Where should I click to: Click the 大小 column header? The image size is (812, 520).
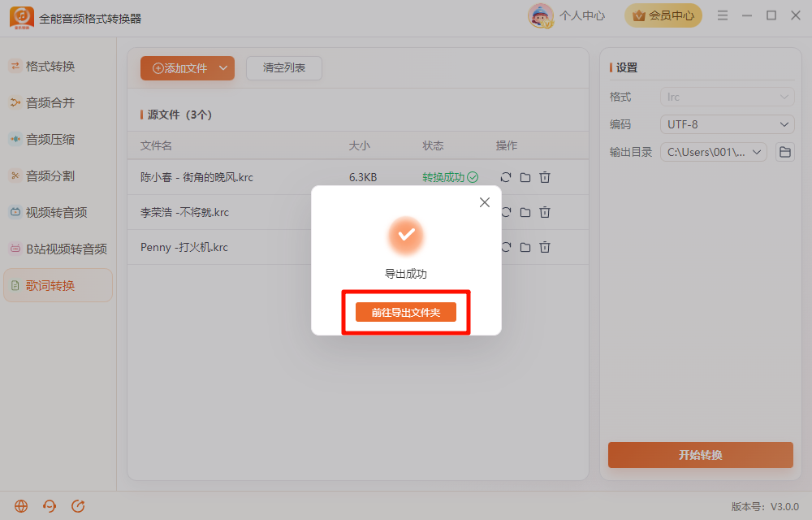point(360,145)
